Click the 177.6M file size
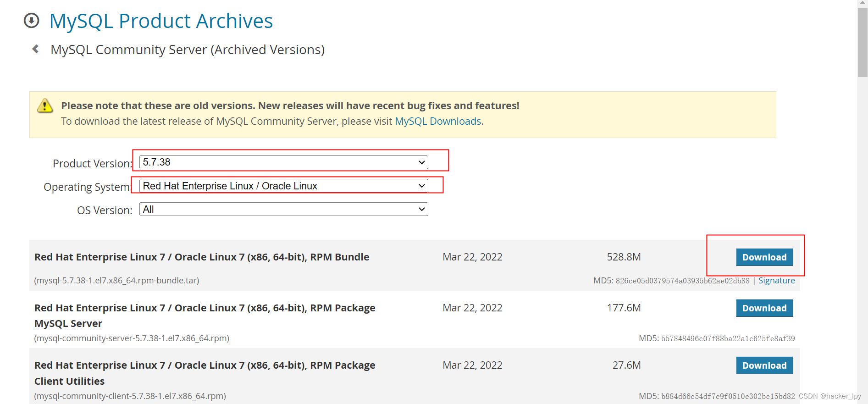 (x=624, y=308)
